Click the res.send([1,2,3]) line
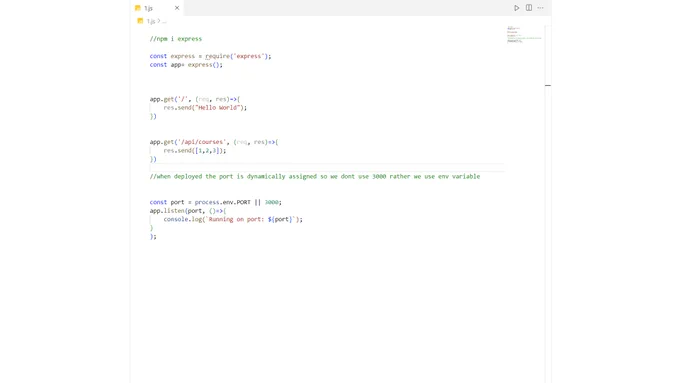 coord(195,151)
